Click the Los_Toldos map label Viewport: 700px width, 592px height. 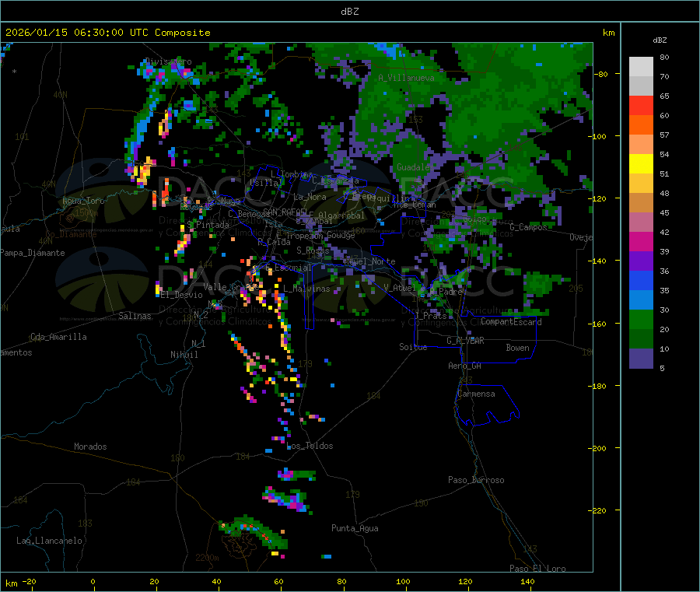pyautogui.click(x=310, y=446)
